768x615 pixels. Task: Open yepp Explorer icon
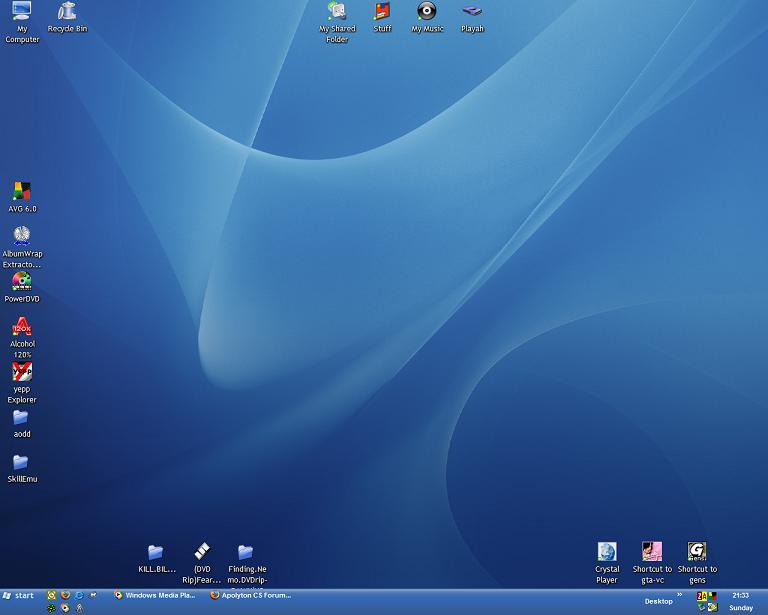22,373
